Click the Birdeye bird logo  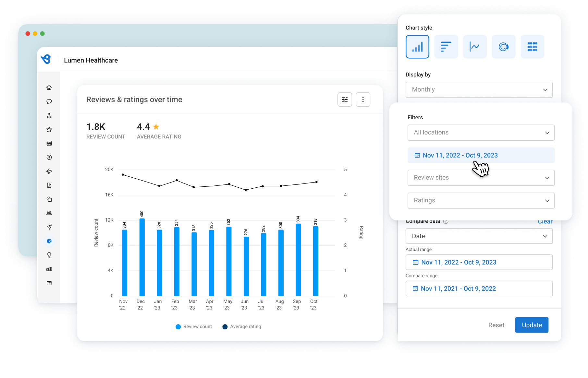(x=46, y=59)
